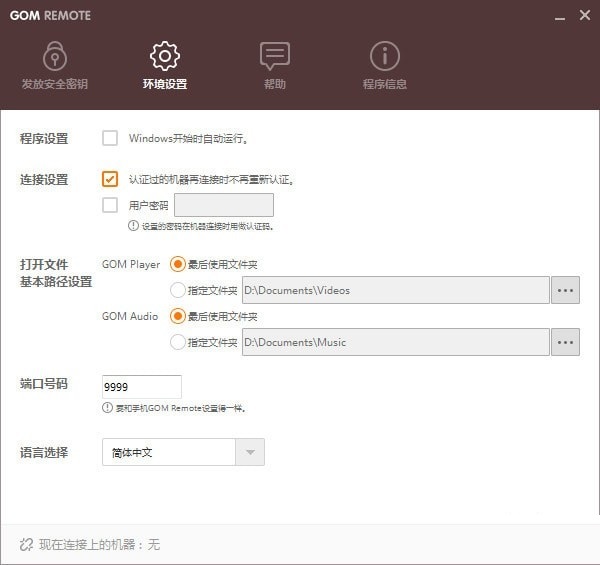This screenshot has height=565, width=600.
Task: Select GOM Player 指定文件夹 radio
Action: (x=178, y=290)
